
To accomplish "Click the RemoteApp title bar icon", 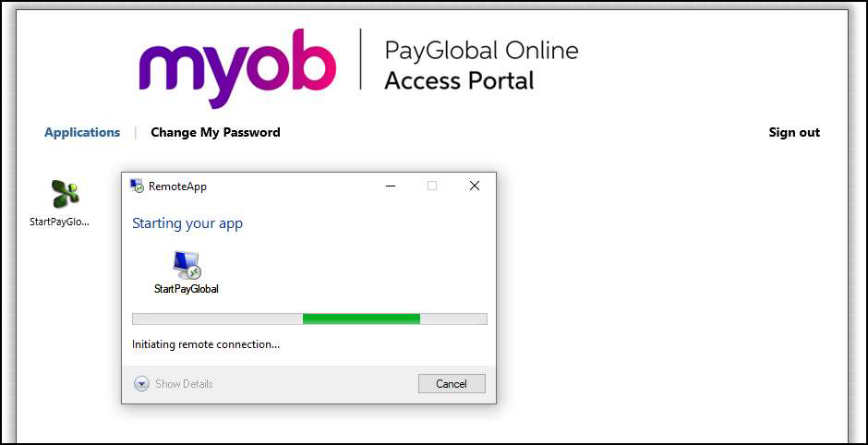I will (x=136, y=186).
